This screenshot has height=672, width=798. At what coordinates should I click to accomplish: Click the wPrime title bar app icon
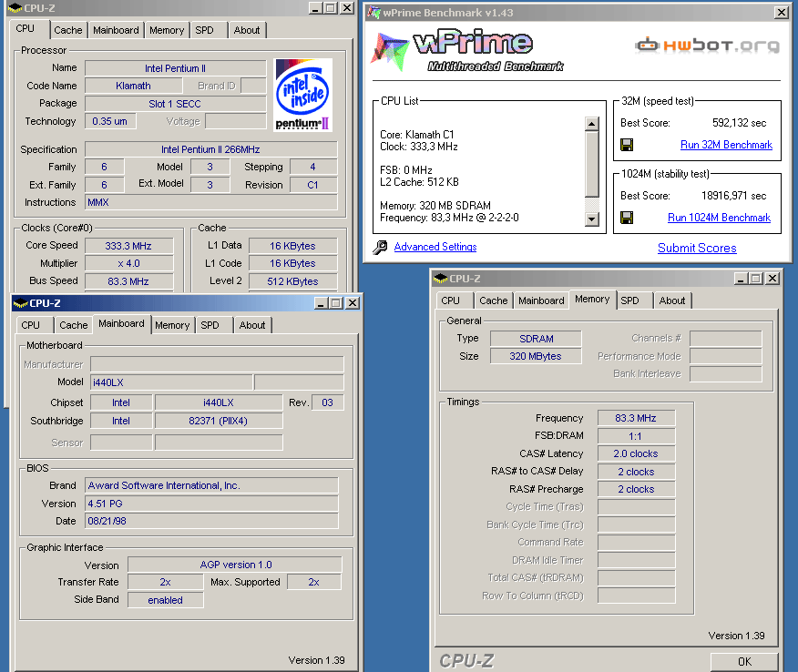click(374, 12)
